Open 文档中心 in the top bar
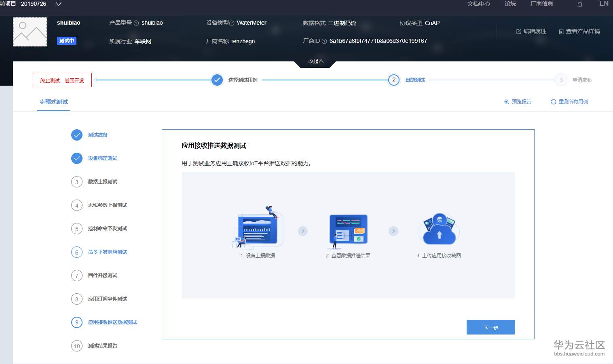 [478, 4]
